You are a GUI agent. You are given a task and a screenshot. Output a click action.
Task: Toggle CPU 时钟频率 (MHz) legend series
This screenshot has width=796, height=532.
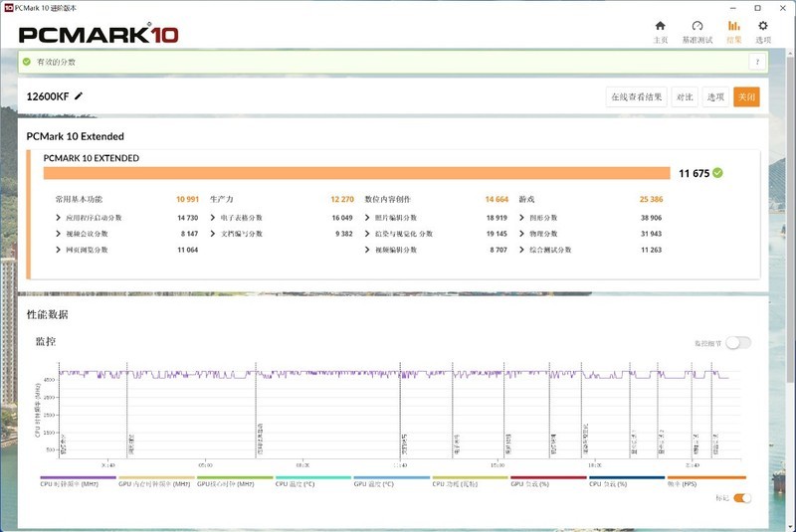pyautogui.click(x=79, y=481)
